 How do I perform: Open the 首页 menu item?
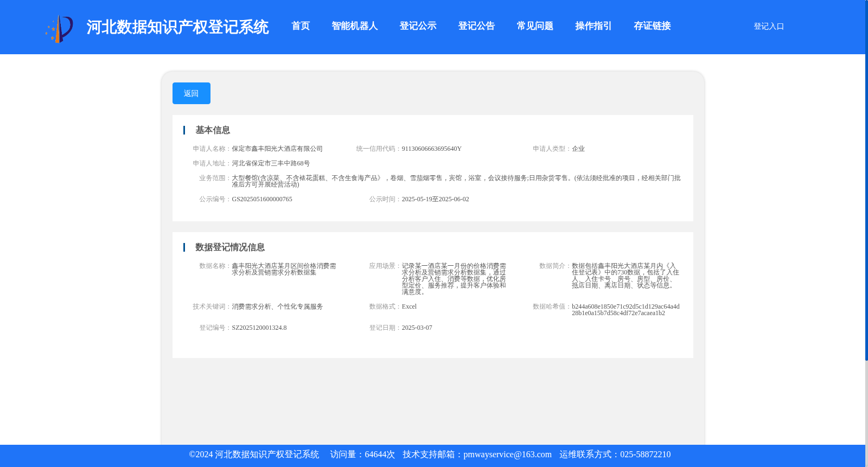click(x=301, y=26)
